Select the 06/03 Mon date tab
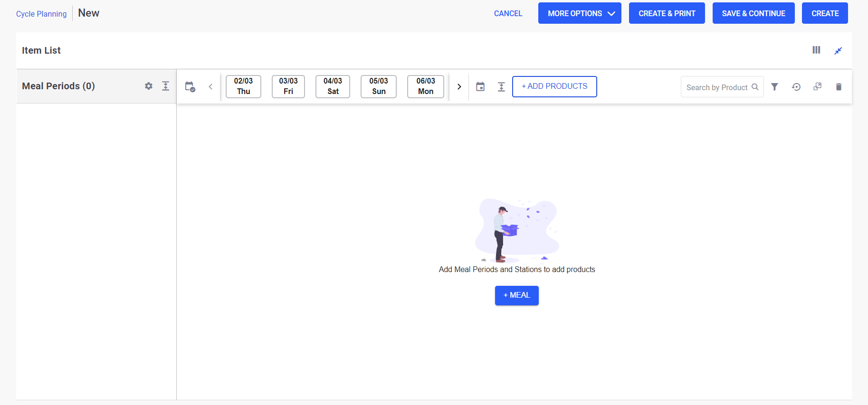 tap(426, 86)
